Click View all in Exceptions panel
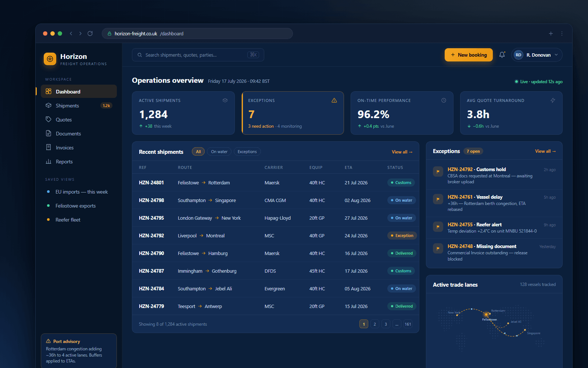The width and height of the screenshot is (588, 368). (545, 151)
